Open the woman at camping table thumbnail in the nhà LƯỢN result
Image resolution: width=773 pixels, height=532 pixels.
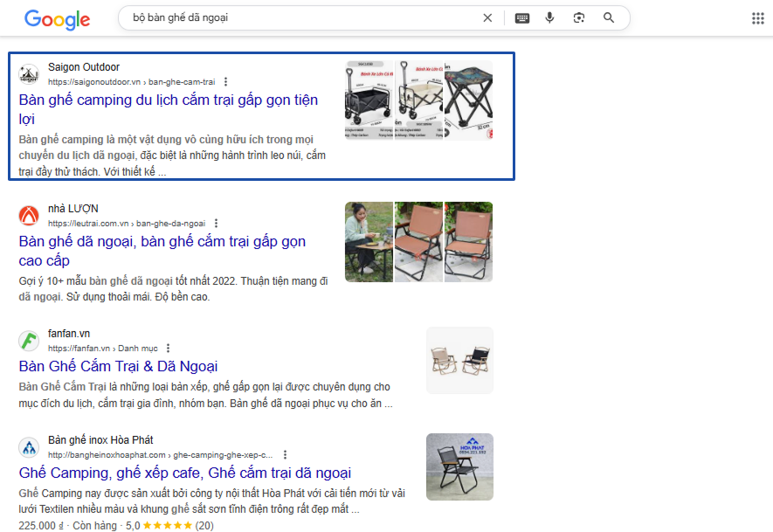coord(369,242)
